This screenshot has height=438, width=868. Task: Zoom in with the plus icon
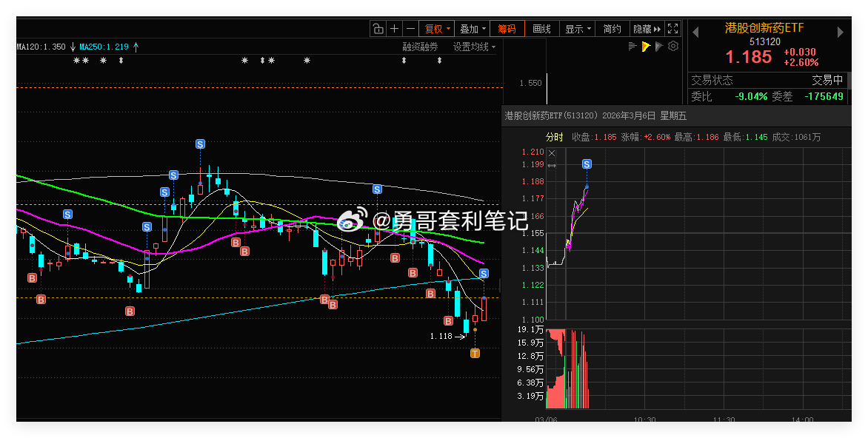click(395, 28)
